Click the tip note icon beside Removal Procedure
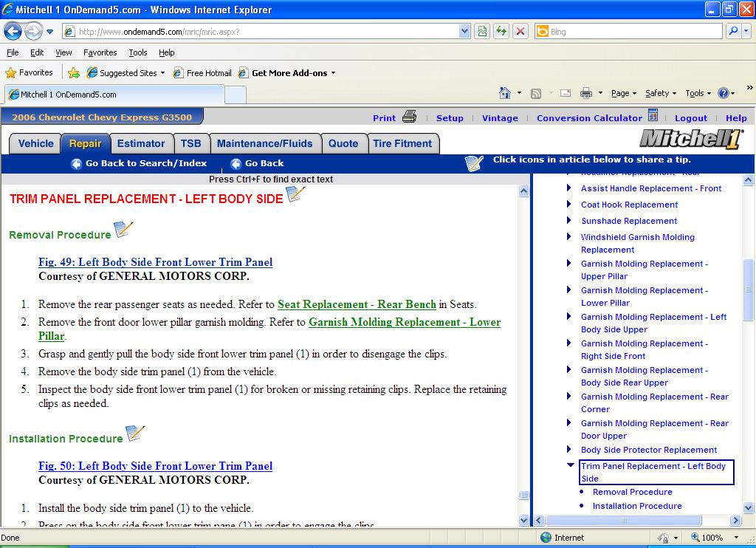The height and width of the screenshot is (548, 756). pyautogui.click(x=123, y=230)
